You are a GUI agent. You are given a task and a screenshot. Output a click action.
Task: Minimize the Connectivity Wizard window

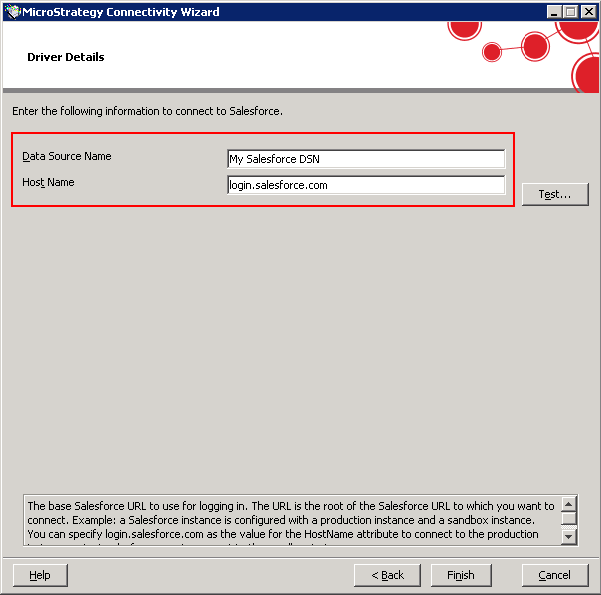pyautogui.click(x=553, y=12)
